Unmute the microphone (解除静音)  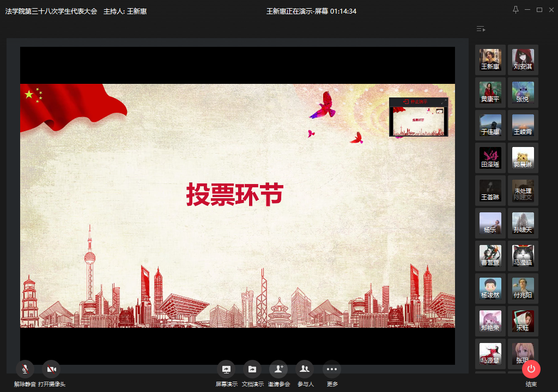(x=25, y=370)
